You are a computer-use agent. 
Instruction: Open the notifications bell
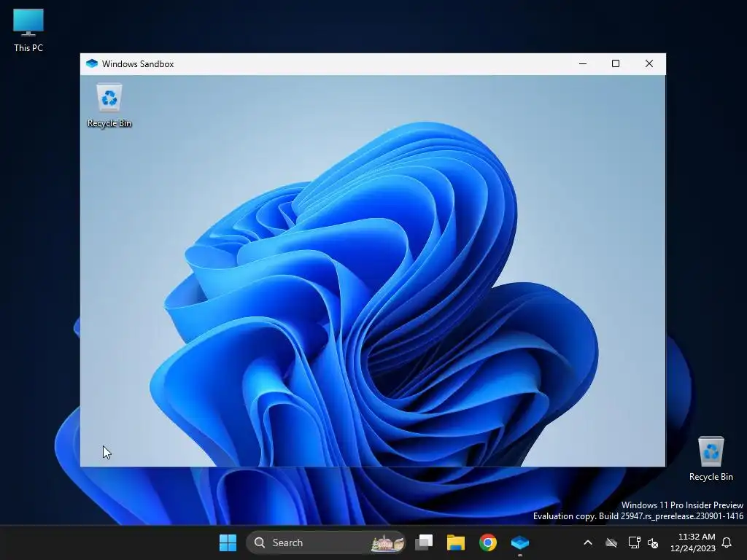click(x=727, y=542)
